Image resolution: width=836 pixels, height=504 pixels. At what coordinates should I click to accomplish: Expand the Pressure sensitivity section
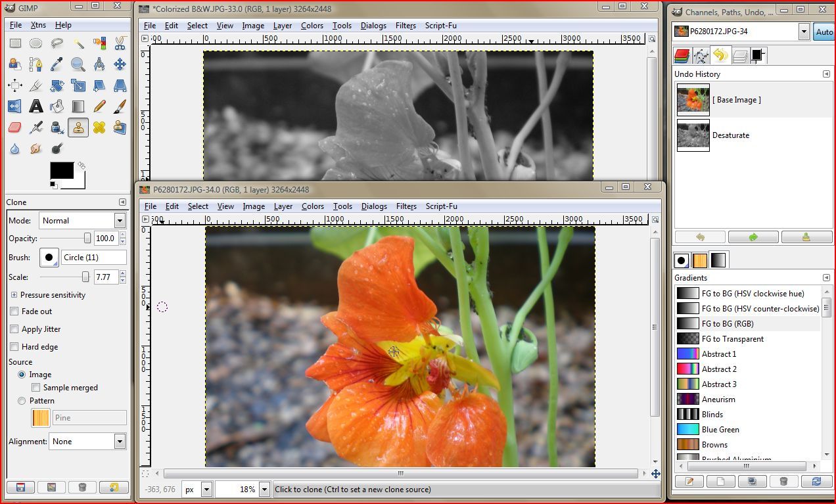(x=14, y=295)
